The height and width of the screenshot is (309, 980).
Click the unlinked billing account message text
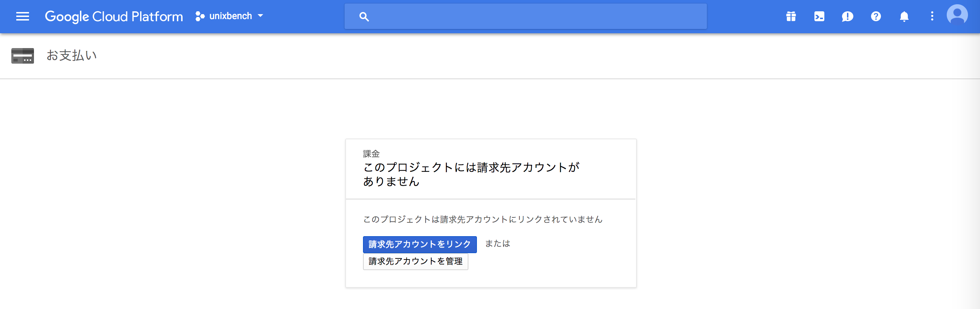(482, 219)
